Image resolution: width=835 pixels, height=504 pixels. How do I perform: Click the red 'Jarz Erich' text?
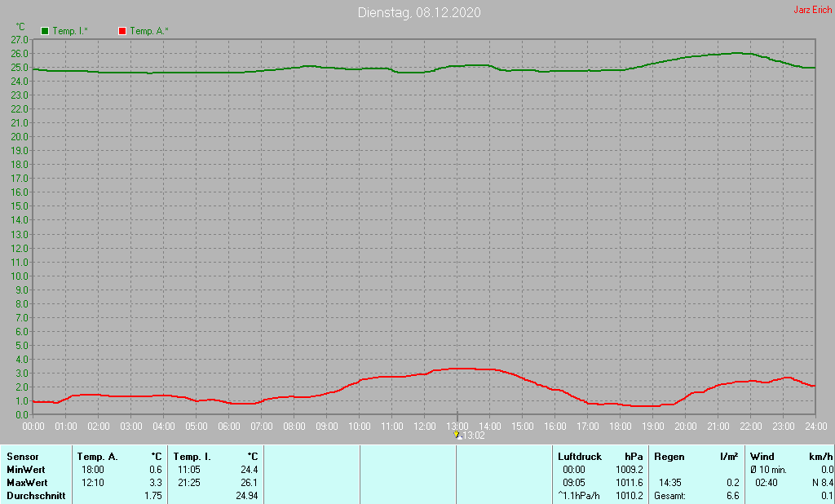coord(813,10)
